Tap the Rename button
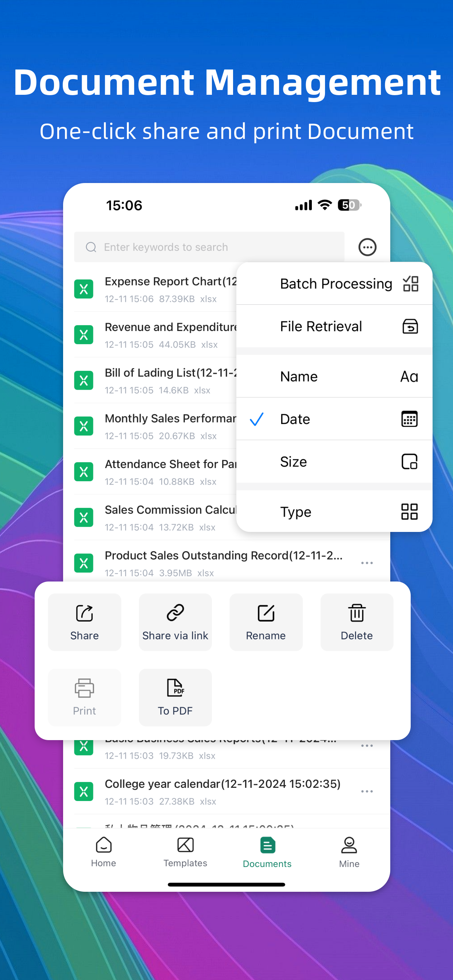The height and width of the screenshot is (980, 453). 266,622
